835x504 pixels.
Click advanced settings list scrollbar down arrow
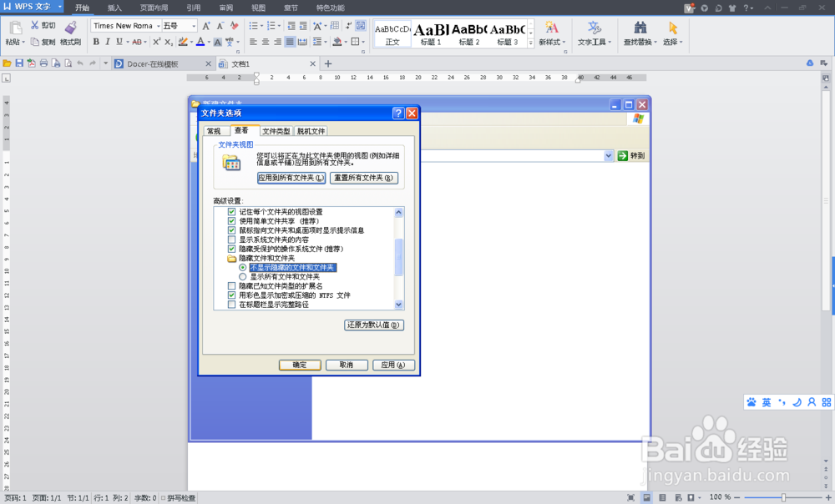click(399, 305)
